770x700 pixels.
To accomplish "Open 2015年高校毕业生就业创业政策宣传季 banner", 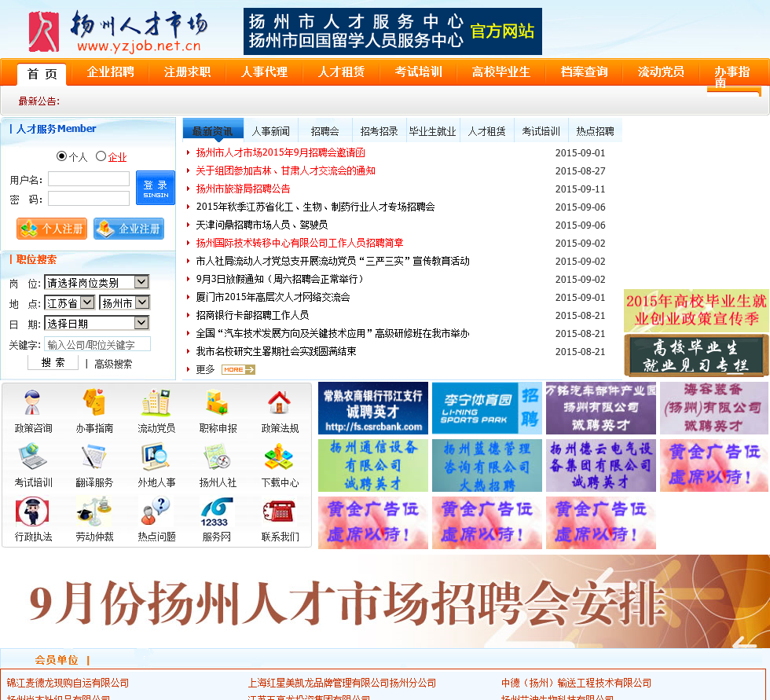I will tap(696, 310).
